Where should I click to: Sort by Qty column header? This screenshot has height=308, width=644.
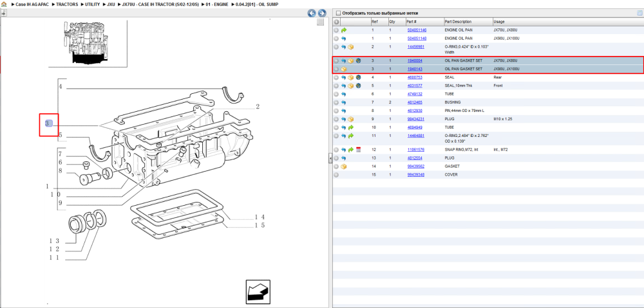click(392, 22)
